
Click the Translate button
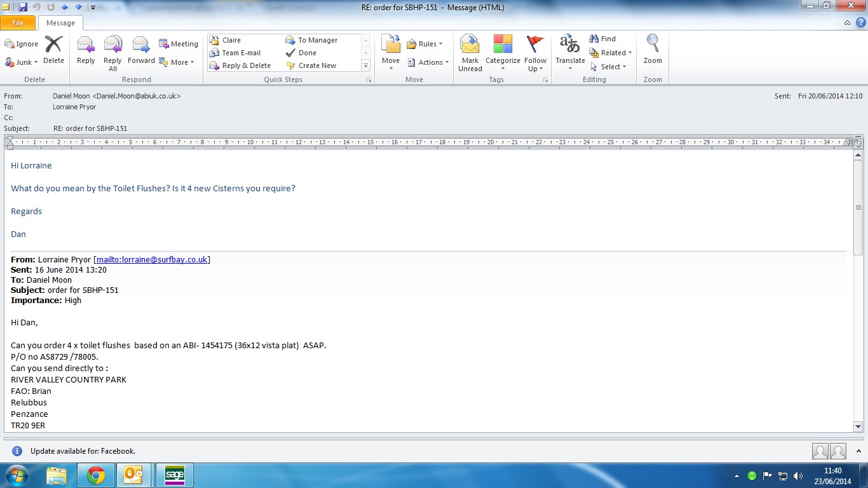click(570, 53)
